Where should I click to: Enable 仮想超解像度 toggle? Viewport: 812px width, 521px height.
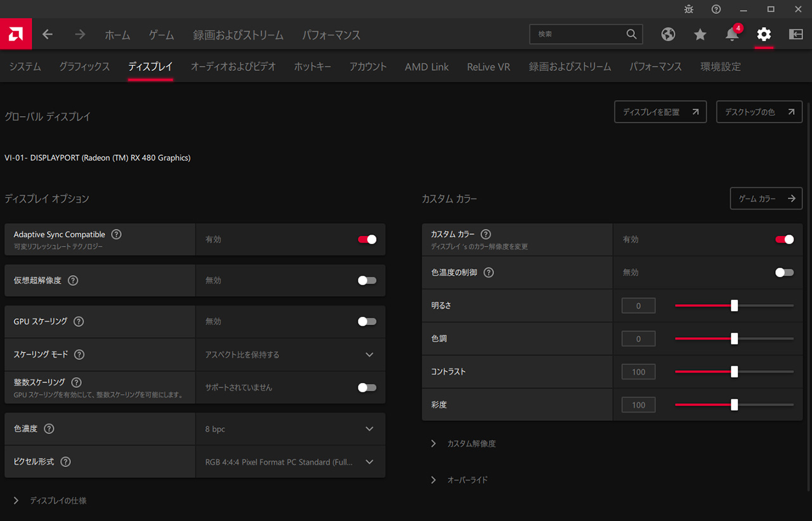click(x=367, y=280)
